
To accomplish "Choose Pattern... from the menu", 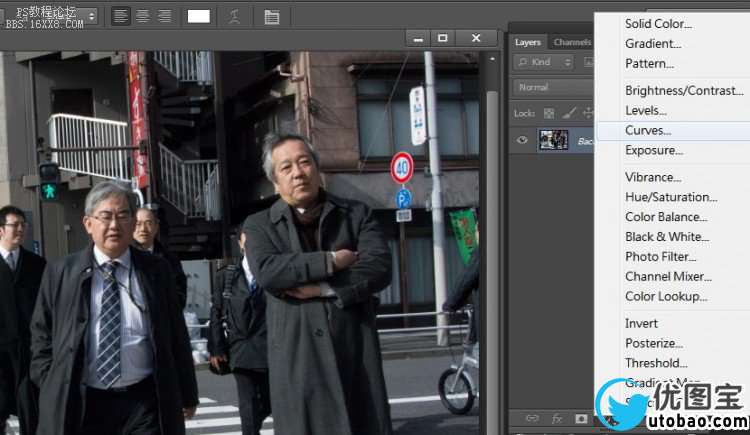I will [649, 64].
